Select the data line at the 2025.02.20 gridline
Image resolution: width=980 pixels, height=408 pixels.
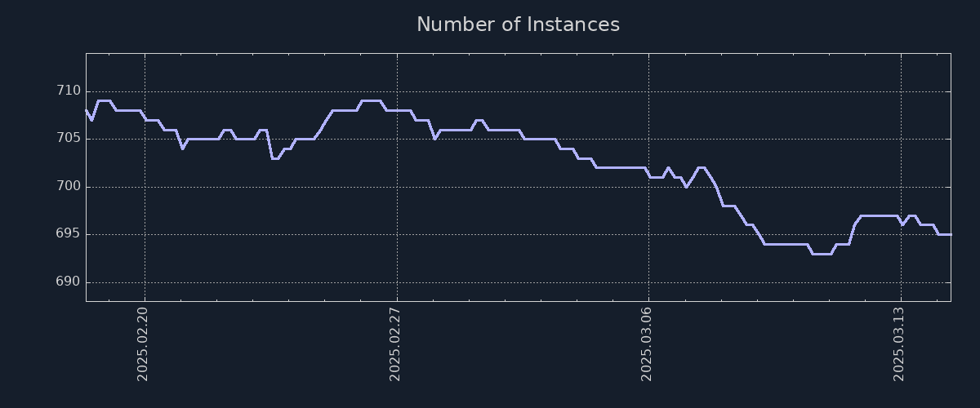pos(145,118)
